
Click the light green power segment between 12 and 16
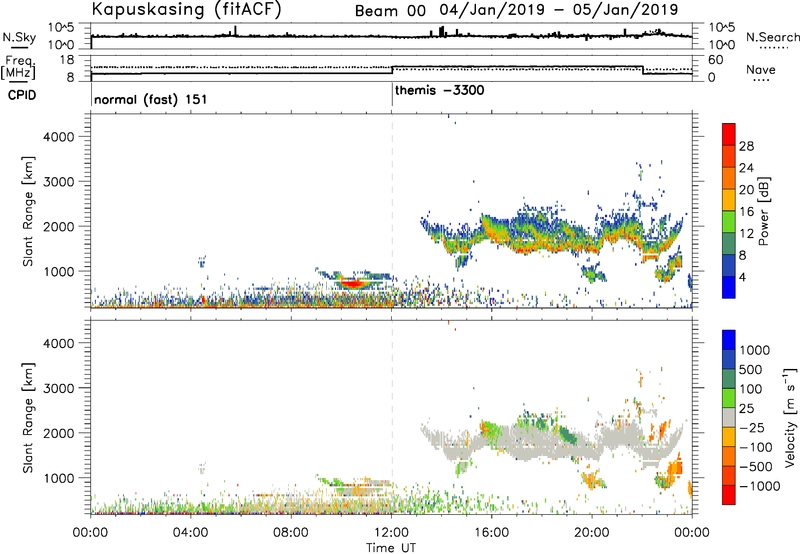coord(729,221)
